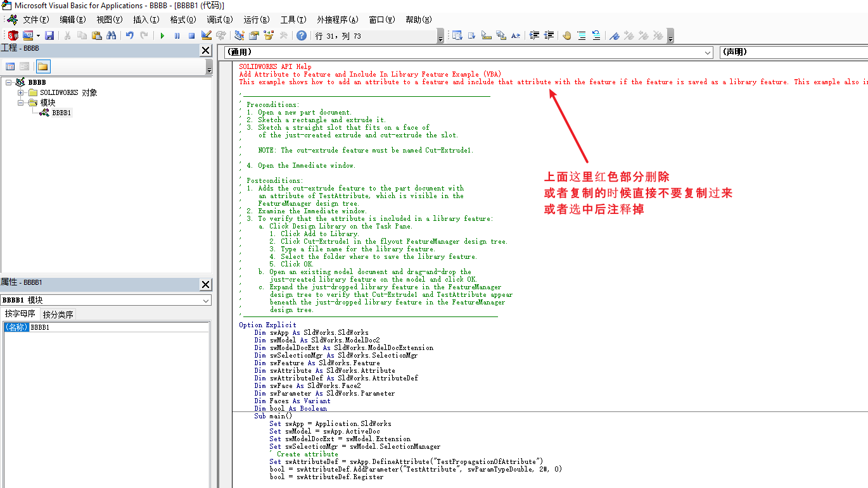Open the Toolbox wrench icon
The image size is (868, 488).
pyautogui.click(x=284, y=35)
